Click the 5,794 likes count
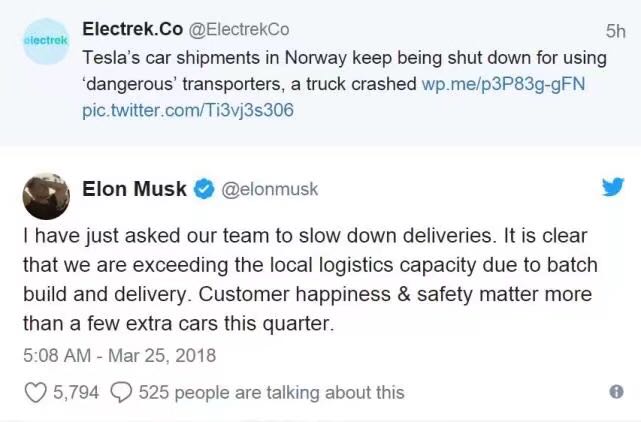Image resolution: width=641 pixels, height=422 pixels. point(75,392)
